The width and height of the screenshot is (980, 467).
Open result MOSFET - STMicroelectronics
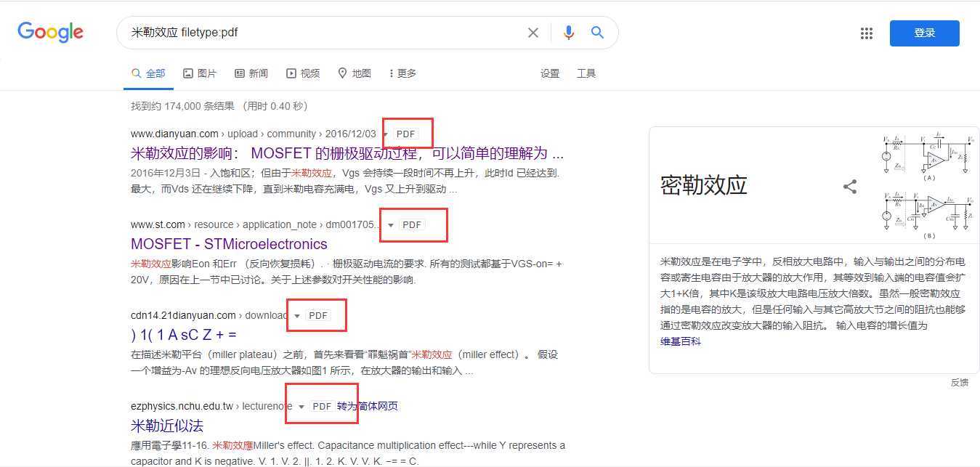point(229,244)
